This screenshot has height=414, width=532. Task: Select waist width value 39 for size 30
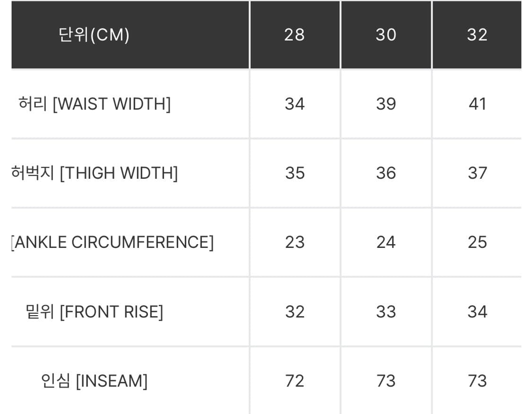tap(386, 104)
